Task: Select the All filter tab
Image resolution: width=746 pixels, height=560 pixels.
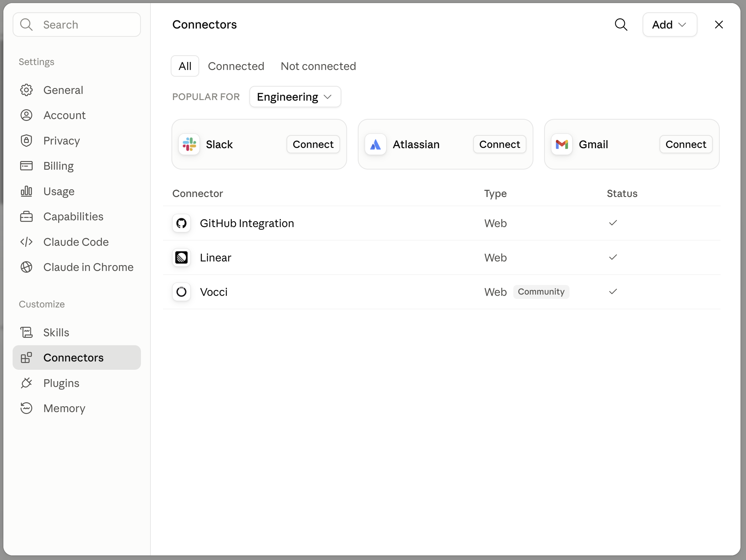Action: pyautogui.click(x=185, y=66)
